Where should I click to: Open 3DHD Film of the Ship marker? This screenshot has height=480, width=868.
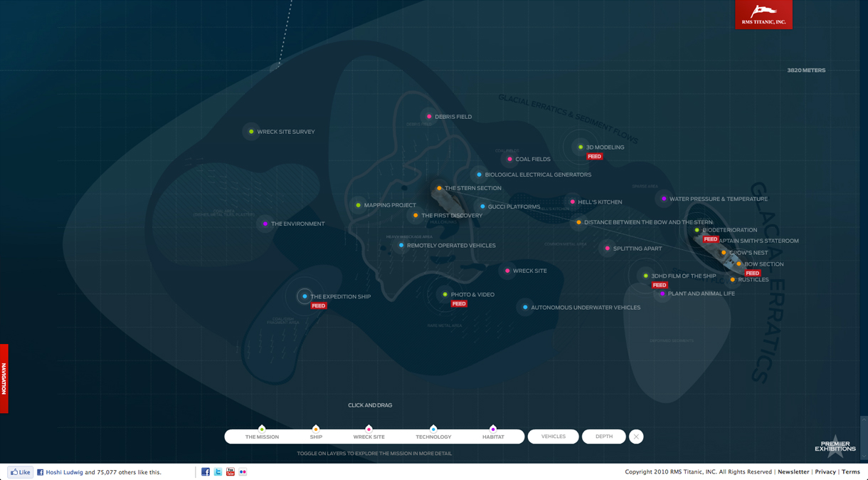646,276
